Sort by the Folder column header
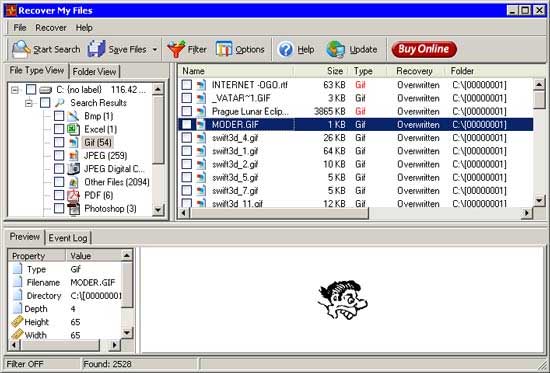Screen dimensions: 550x373 tap(489, 71)
